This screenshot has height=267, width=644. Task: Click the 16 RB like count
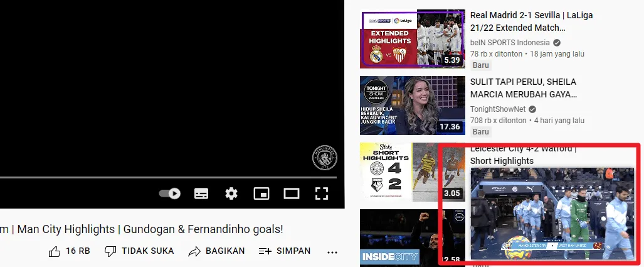click(x=78, y=251)
